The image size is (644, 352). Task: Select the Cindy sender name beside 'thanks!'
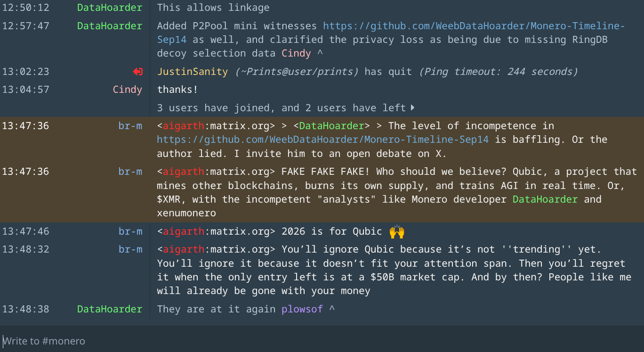pyautogui.click(x=127, y=90)
